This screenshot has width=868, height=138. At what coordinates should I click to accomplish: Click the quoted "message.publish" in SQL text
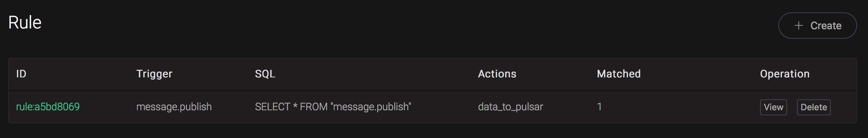click(371, 107)
